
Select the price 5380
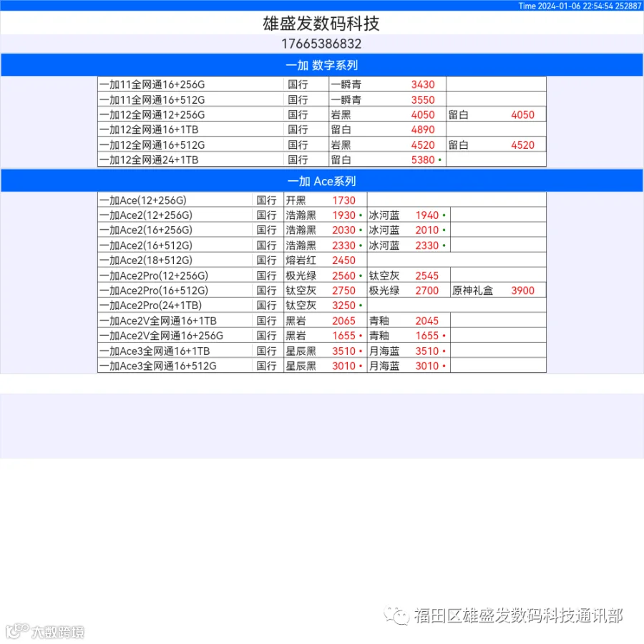(x=423, y=160)
